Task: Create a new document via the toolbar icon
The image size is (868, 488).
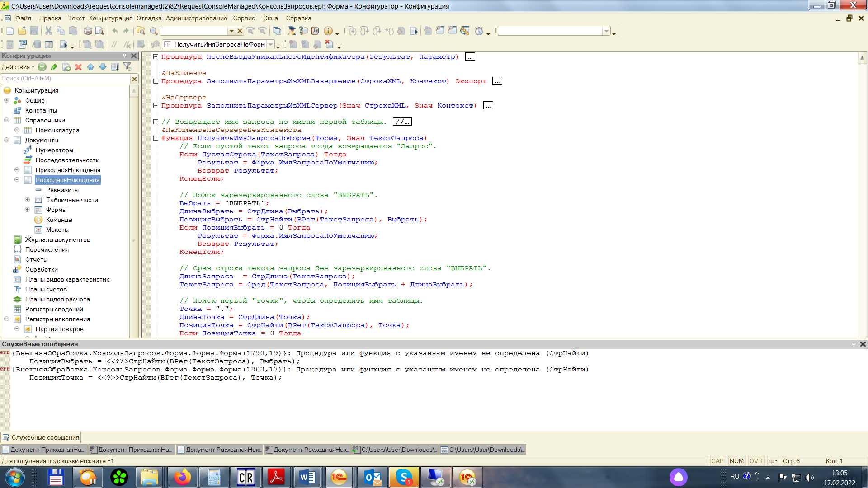Action: coord(10,31)
